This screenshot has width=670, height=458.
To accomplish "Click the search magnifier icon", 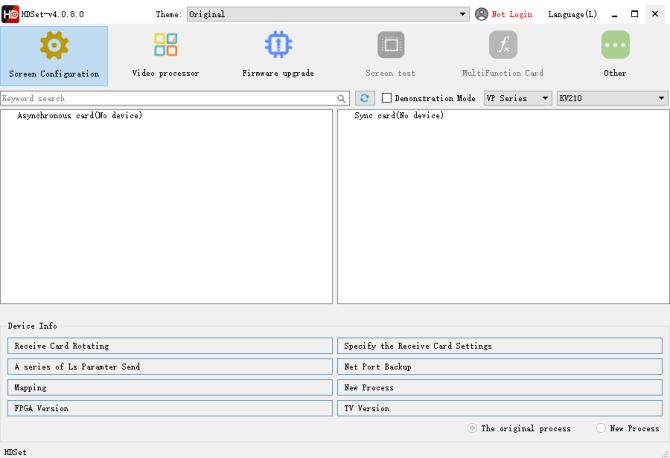I will point(342,99).
